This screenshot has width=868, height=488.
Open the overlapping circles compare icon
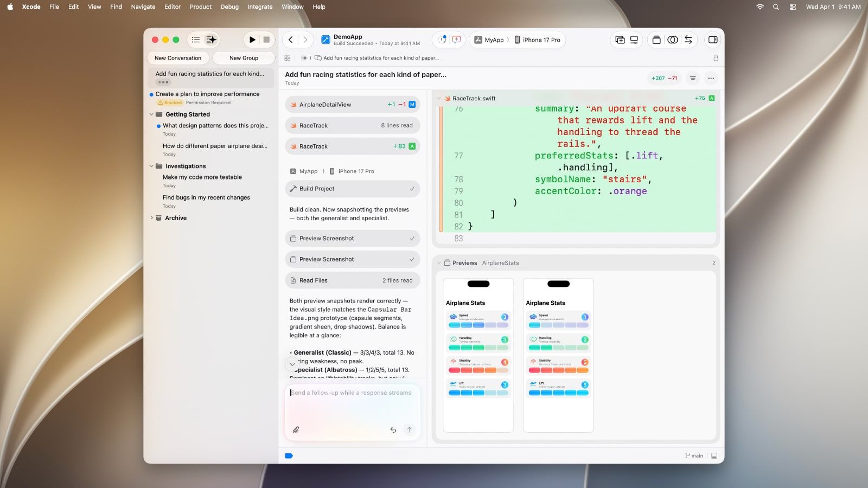tap(673, 40)
